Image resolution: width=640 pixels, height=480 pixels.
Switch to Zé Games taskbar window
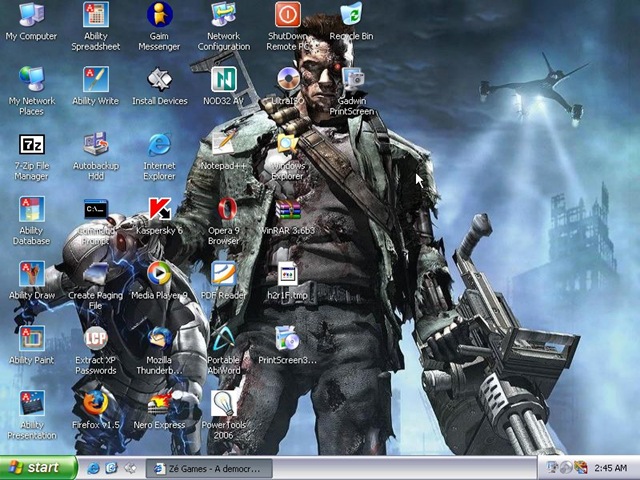(209, 469)
